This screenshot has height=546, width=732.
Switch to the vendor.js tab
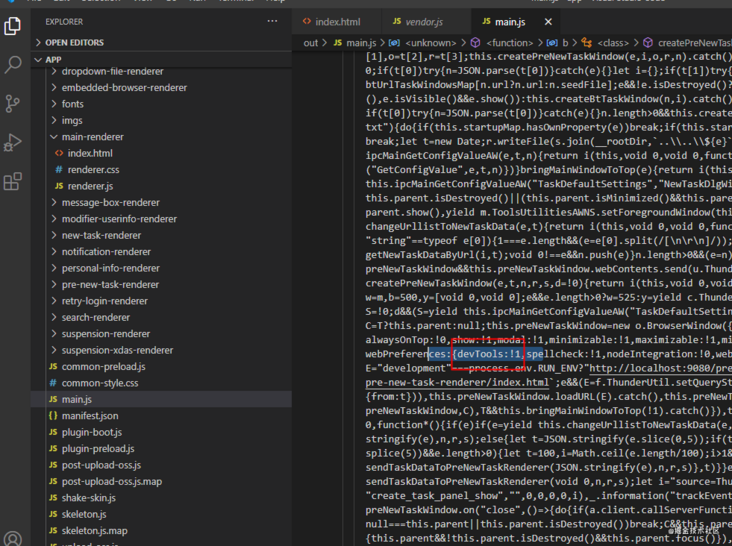pyautogui.click(x=424, y=21)
